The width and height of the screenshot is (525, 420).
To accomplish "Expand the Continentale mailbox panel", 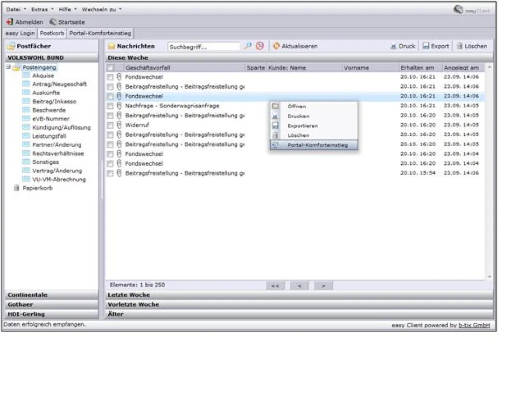I will tap(28, 295).
